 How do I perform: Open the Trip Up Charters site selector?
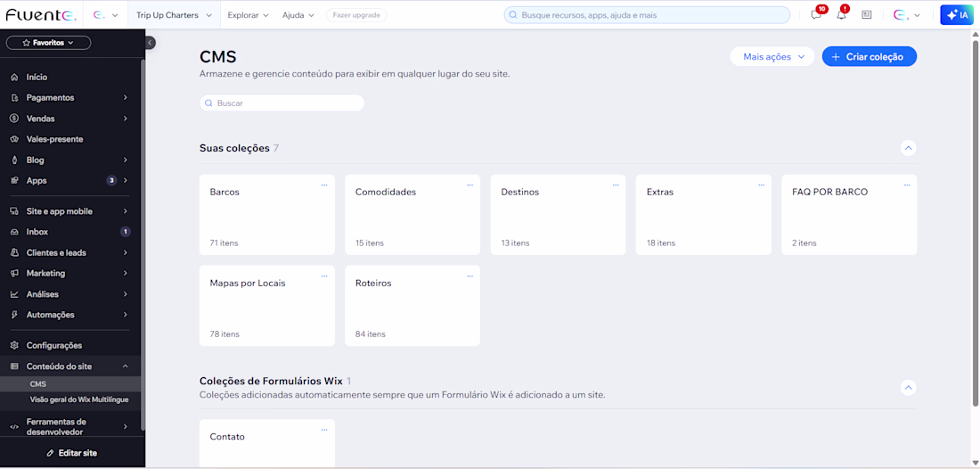click(174, 14)
